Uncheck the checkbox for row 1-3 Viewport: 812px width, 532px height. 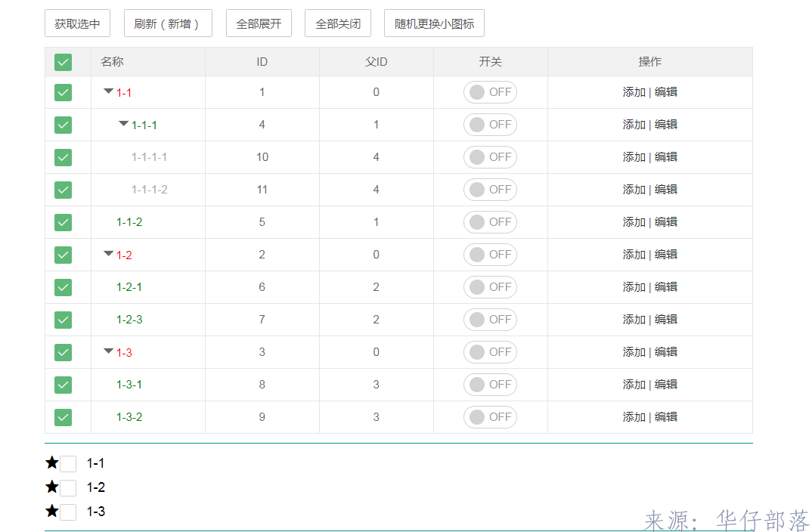64,352
